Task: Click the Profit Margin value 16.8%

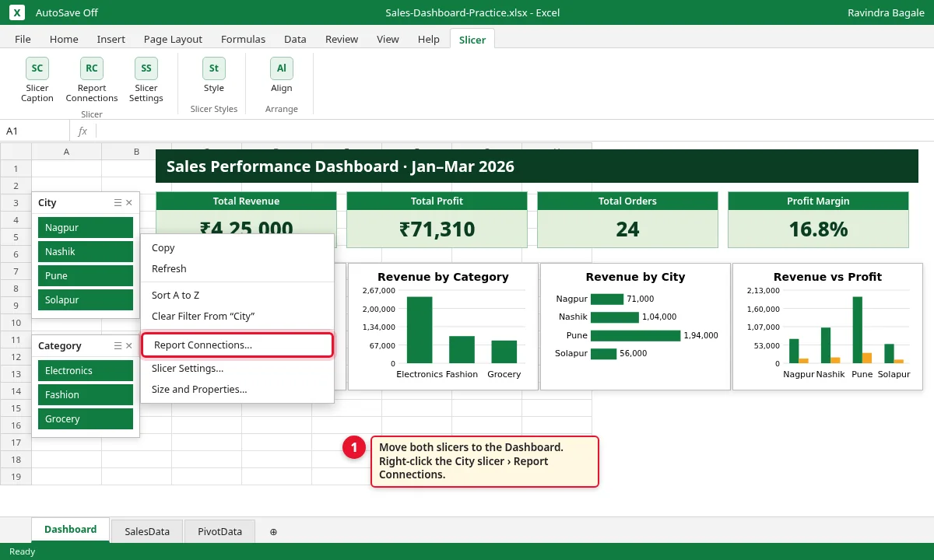Action: (x=818, y=229)
